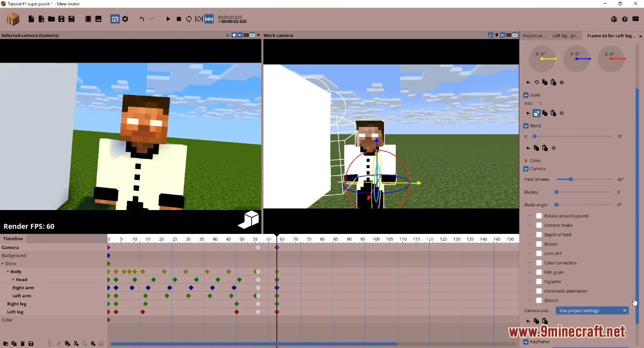
Task: Open help with the question mark icon
Action: click(625, 19)
